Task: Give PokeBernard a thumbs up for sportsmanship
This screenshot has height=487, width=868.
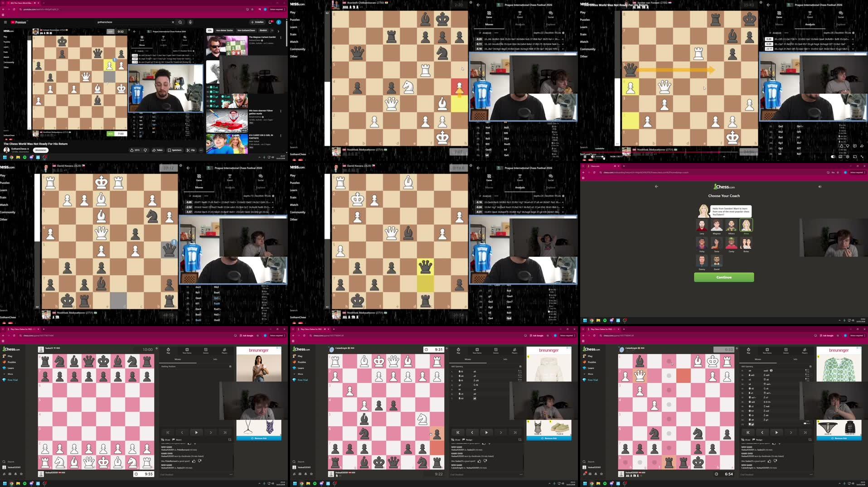Action: [x=194, y=461]
